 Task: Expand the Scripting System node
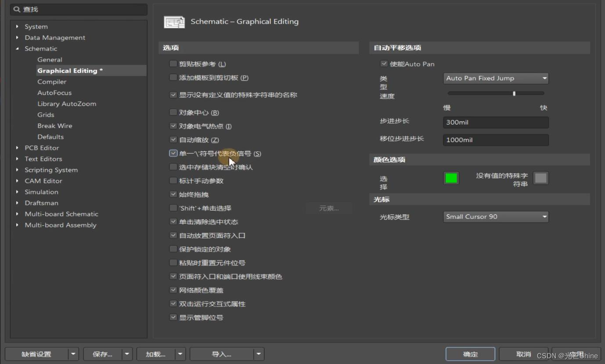(17, 170)
